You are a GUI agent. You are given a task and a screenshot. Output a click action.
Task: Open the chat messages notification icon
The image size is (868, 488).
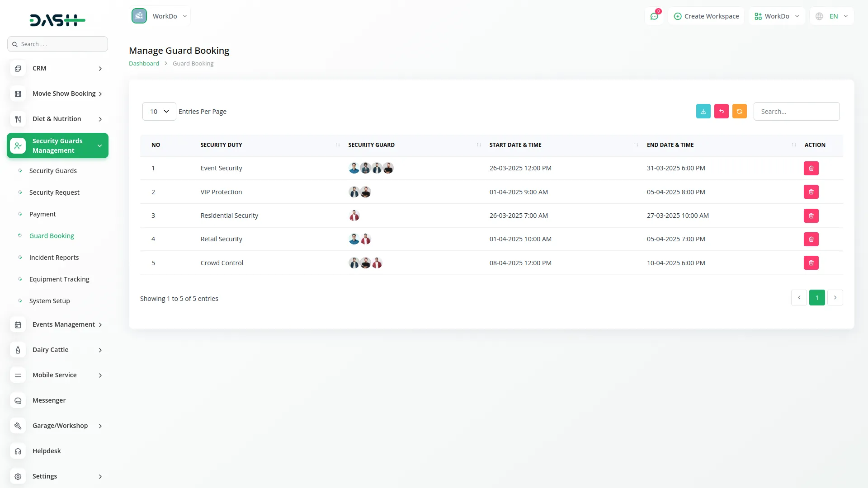tap(654, 16)
